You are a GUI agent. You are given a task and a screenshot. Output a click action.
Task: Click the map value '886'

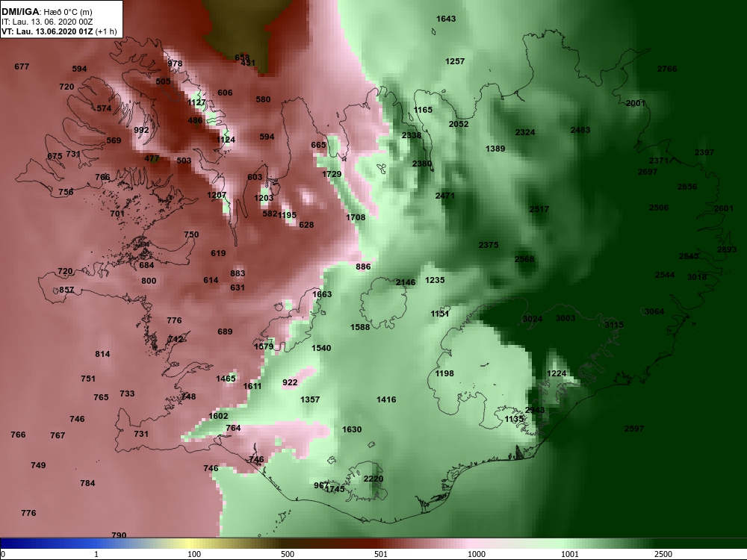pos(363,267)
